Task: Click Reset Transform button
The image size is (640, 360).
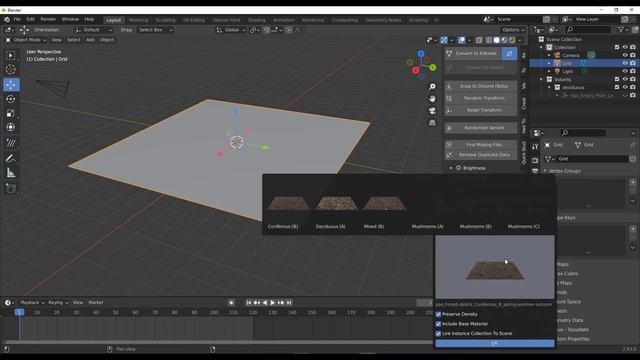Action: [481, 110]
